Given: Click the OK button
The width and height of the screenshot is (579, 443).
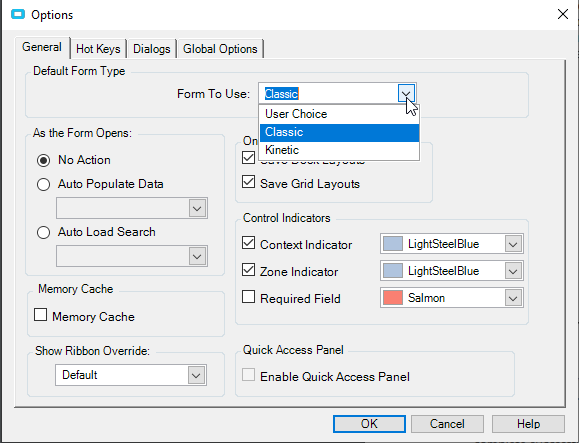Looking at the screenshot, I should 369,424.
